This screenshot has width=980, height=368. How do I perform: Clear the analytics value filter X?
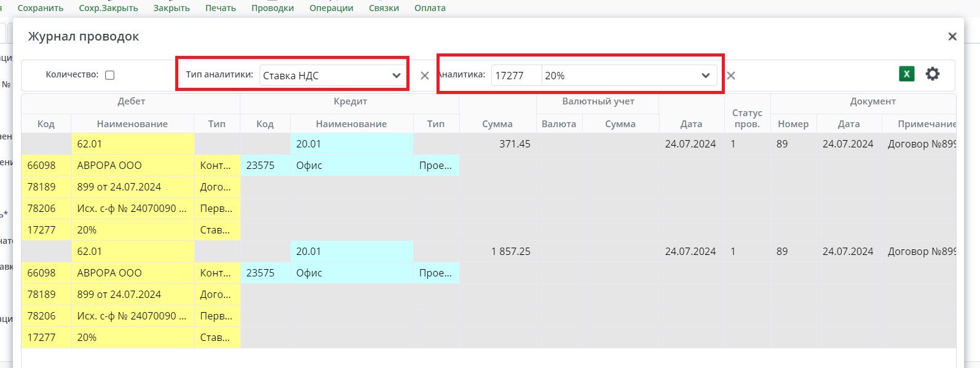[x=731, y=76]
